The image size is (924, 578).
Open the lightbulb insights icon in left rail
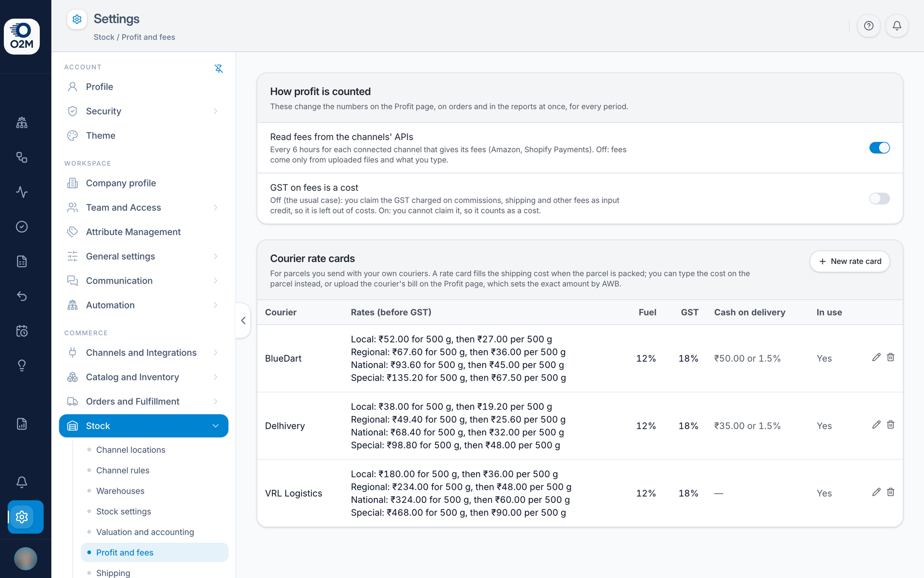pos(22,365)
